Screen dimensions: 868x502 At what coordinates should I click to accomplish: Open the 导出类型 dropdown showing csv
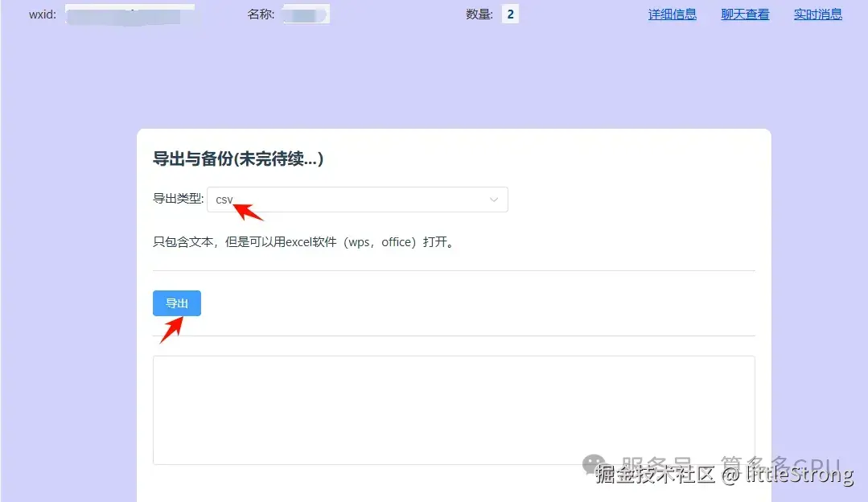[357, 200]
